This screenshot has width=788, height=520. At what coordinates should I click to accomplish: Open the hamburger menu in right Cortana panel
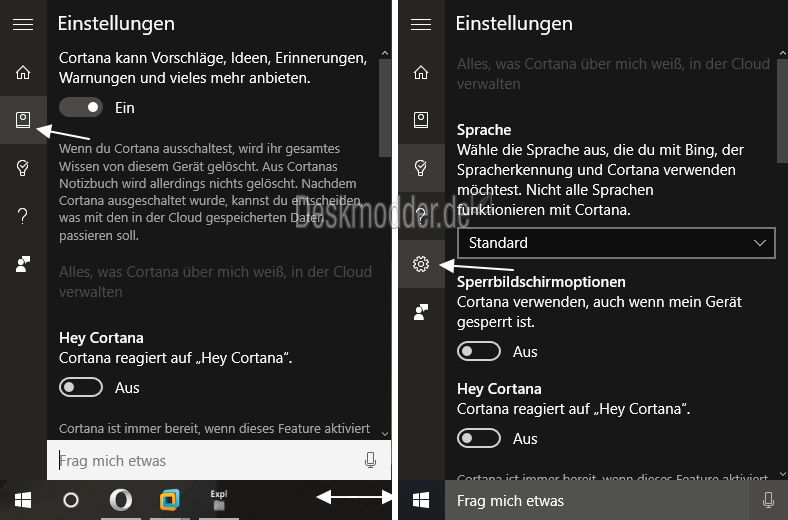coord(421,24)
